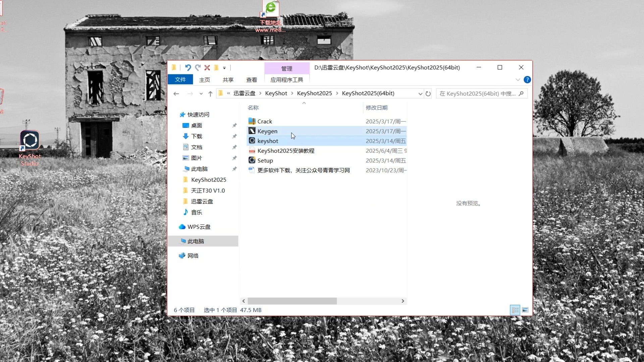Open the 文件 menu tab
Image resolution: width=644 pixels, height=362 pixels.
click(180, 79)
